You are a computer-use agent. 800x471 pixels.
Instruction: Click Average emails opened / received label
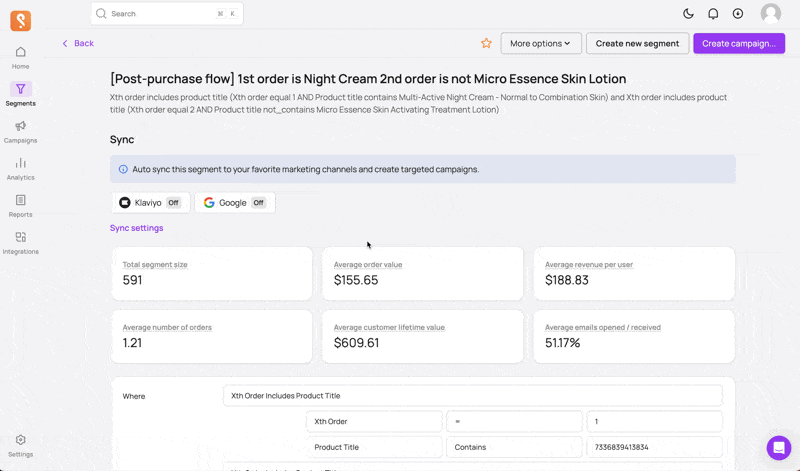pyautogui.click(x=603, y=327)
